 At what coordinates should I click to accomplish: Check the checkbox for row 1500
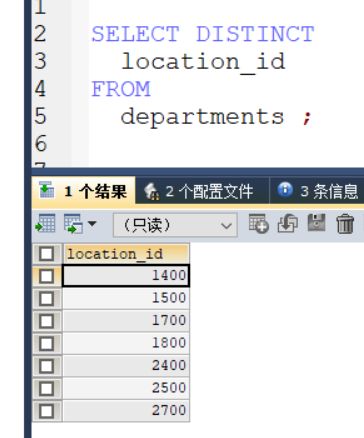pos(46,298)
